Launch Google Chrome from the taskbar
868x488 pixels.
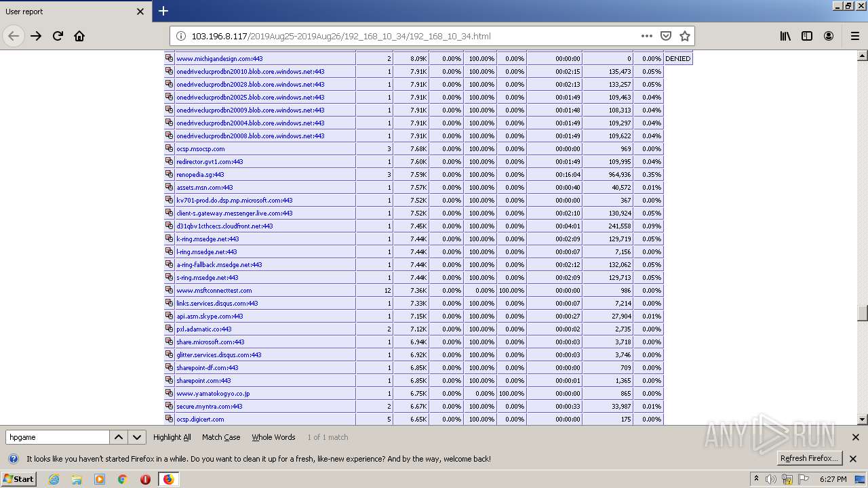tap(123, 479)
